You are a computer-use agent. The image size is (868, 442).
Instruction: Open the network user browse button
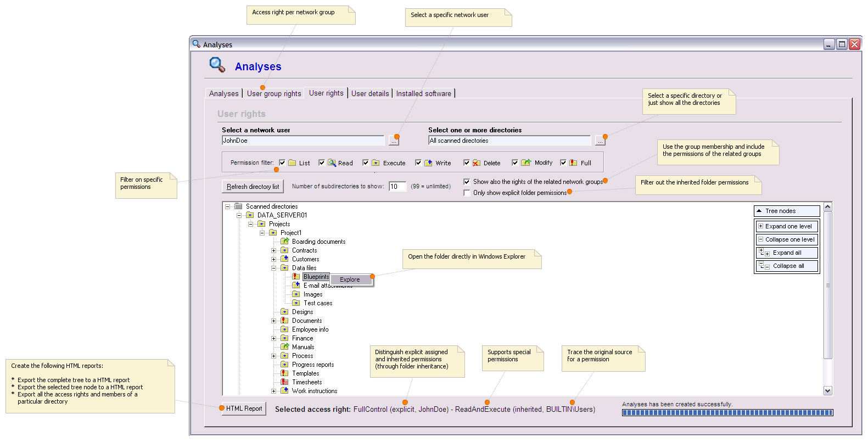coord(394,141)
